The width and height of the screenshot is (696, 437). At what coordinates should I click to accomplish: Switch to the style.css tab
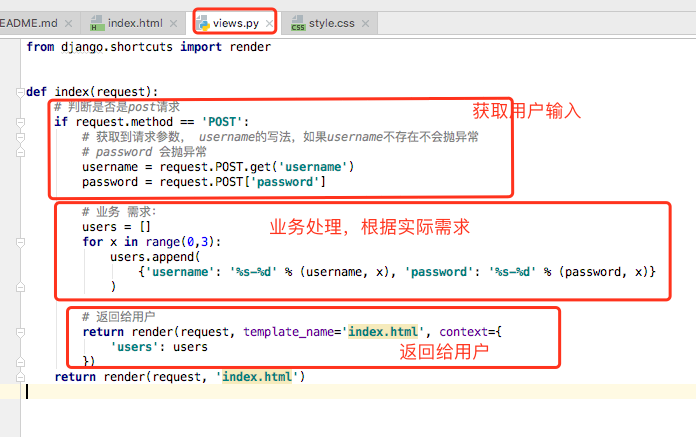(332, 23)
